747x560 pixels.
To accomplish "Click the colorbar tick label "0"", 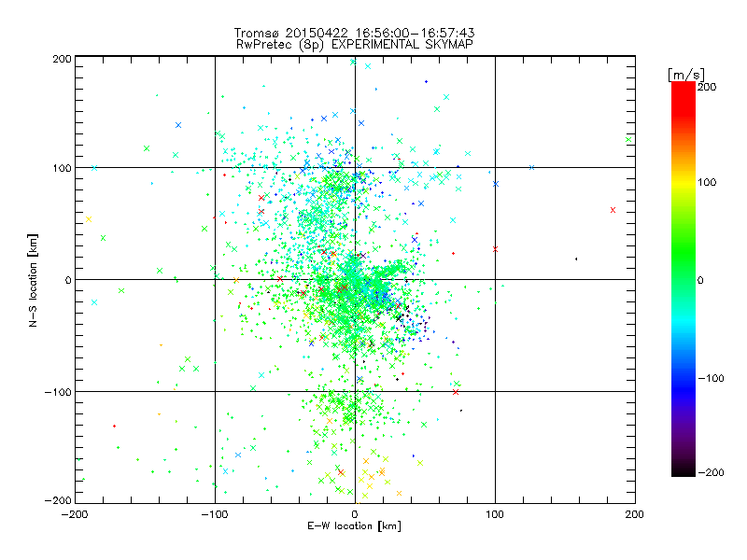I will (x=700, y=280).
